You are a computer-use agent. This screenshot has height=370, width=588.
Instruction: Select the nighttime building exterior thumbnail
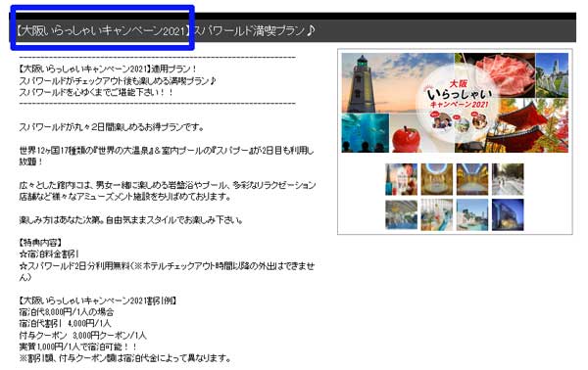[508, 215]
